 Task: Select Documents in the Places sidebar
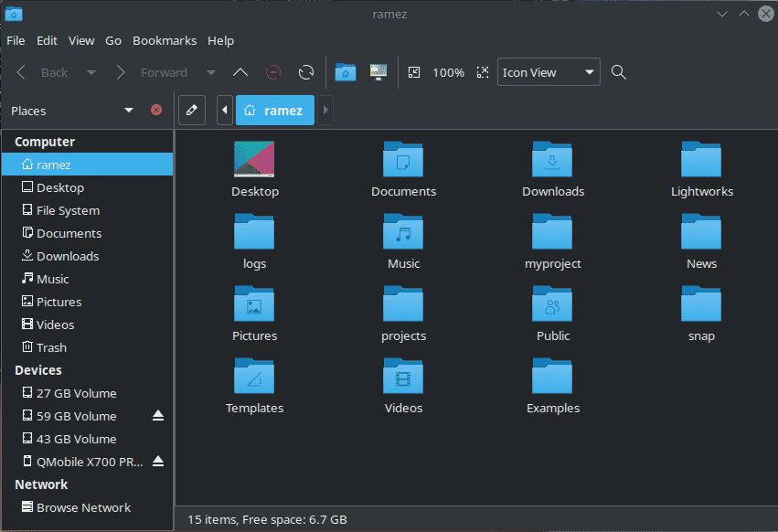[x=88, y=233]
